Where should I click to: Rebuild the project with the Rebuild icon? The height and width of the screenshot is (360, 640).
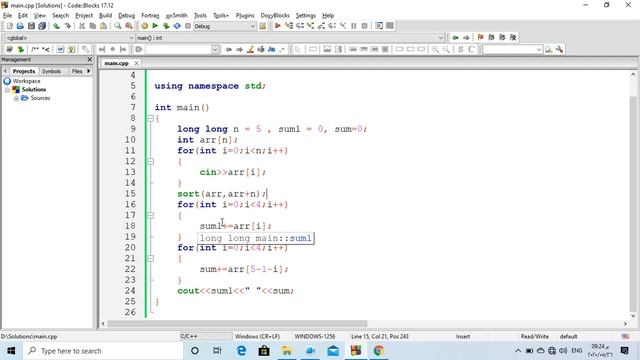[x=177, y=26]
